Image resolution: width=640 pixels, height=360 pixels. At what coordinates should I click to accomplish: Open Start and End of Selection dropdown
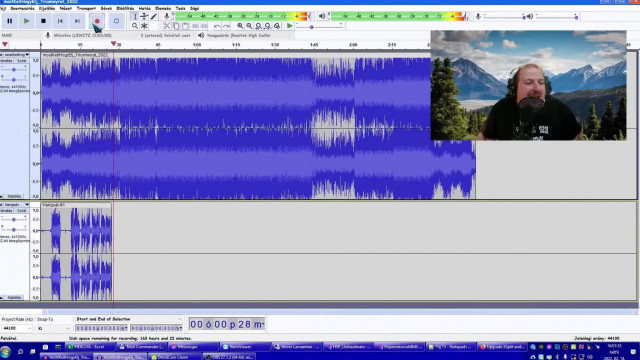tap(128, 319)
